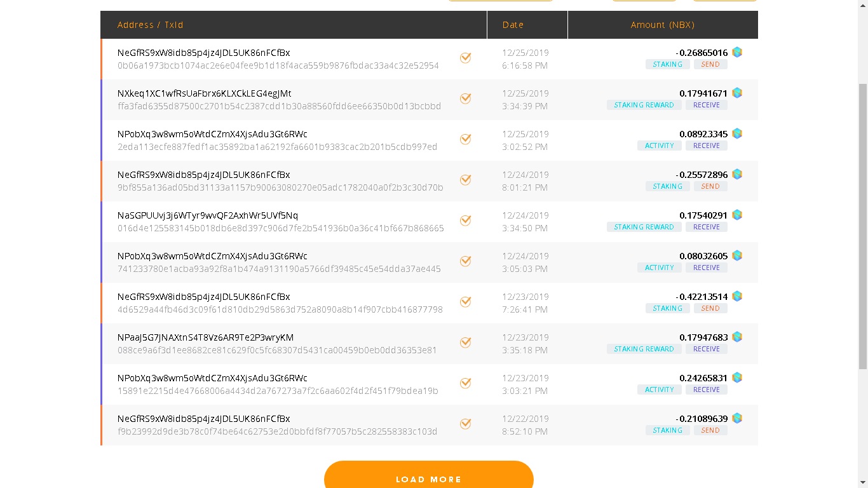Select the confirmation checkmark on the 8:01:21 PM row
The width and height of the screenshot is (868, 488).
click(x=466, y=180)
